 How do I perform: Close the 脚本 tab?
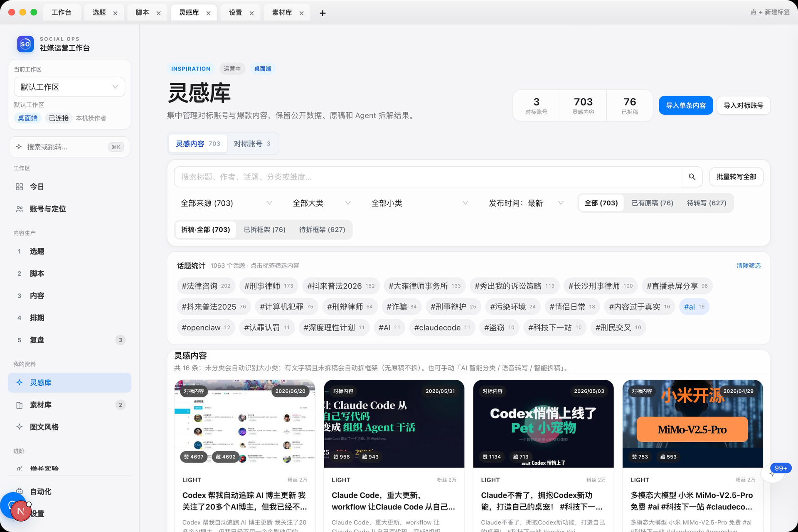(x=158, y=13)
